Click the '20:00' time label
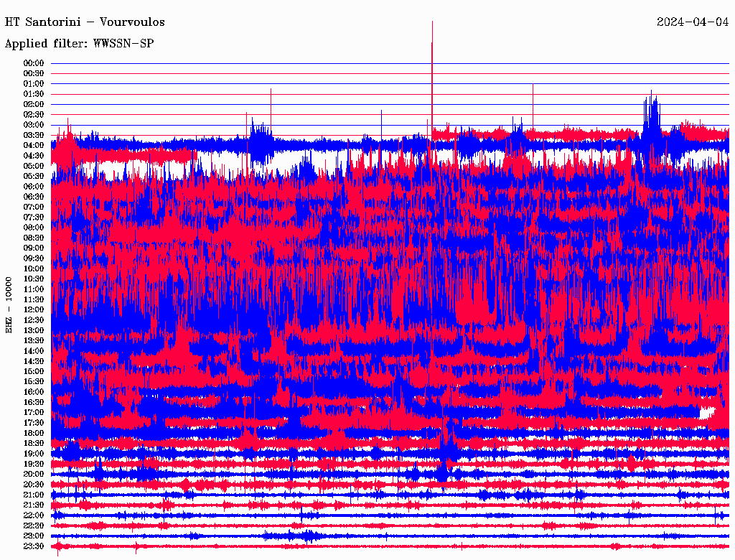This screenshot has height=560, width=735. click(34, 474)
